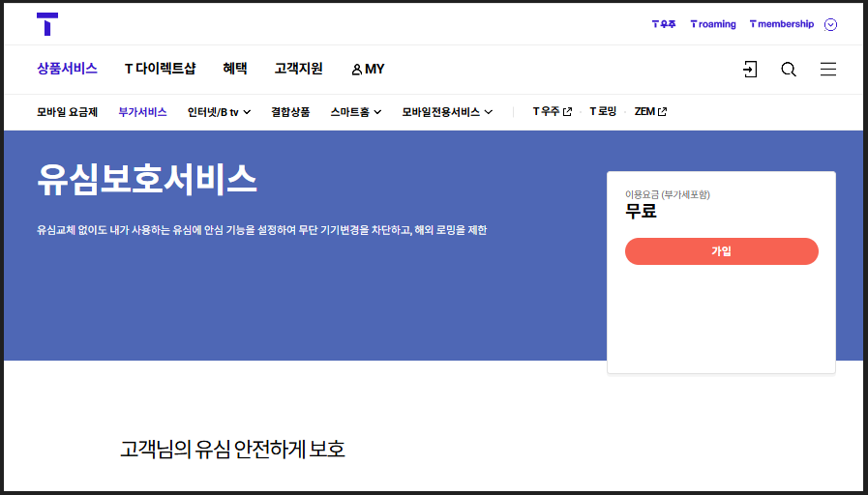The width and height of the screenshot is (868, 495).
Task: Select the T 다이렉트샵 main menu
Action: coord(160,69)
